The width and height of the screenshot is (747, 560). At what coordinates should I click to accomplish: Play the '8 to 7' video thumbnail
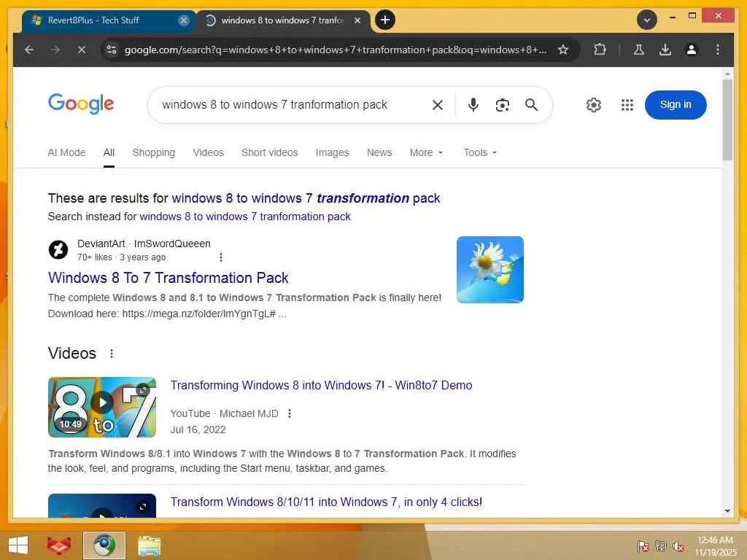pyautogui.click(x=102, y=407)
